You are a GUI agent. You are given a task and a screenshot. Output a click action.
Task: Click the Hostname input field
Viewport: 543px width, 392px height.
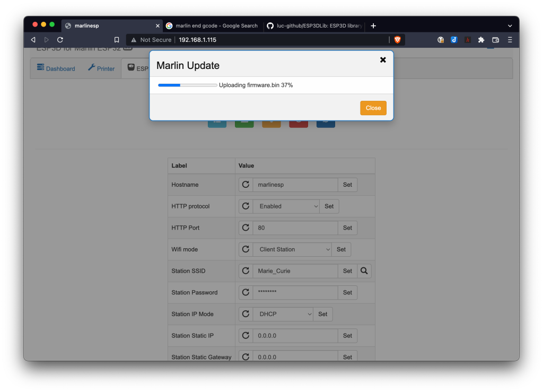pyautogui.click(x=295, y=185)
